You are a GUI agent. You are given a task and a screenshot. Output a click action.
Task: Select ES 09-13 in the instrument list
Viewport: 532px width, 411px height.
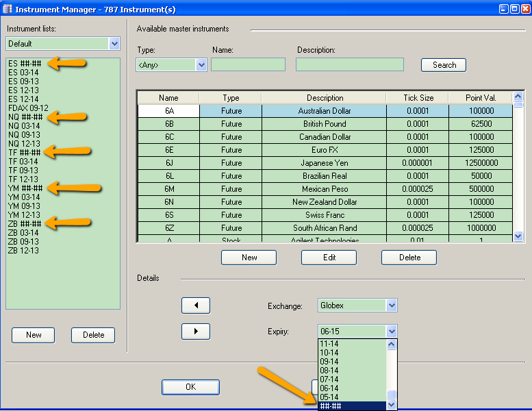pos(23,82)
